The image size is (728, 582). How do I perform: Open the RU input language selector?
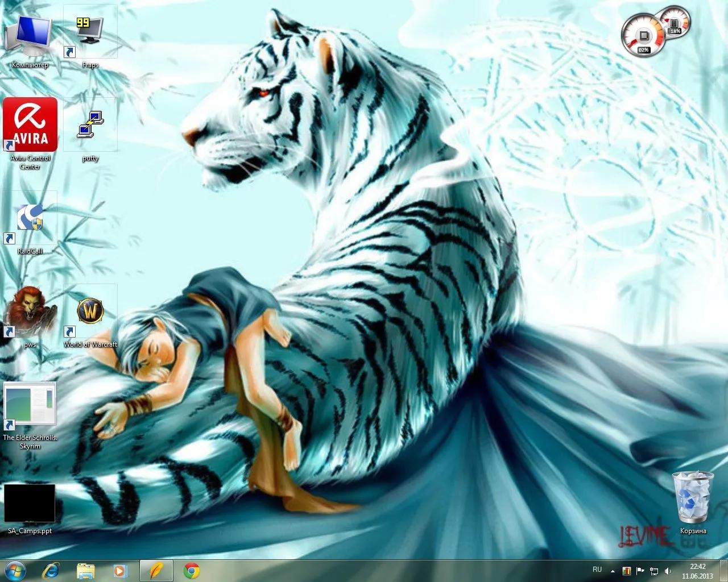click(x=597, y=569)
